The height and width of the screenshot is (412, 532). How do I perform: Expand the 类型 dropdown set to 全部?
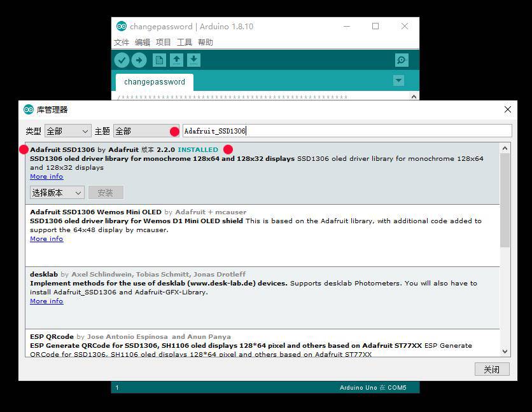[68, 131]
